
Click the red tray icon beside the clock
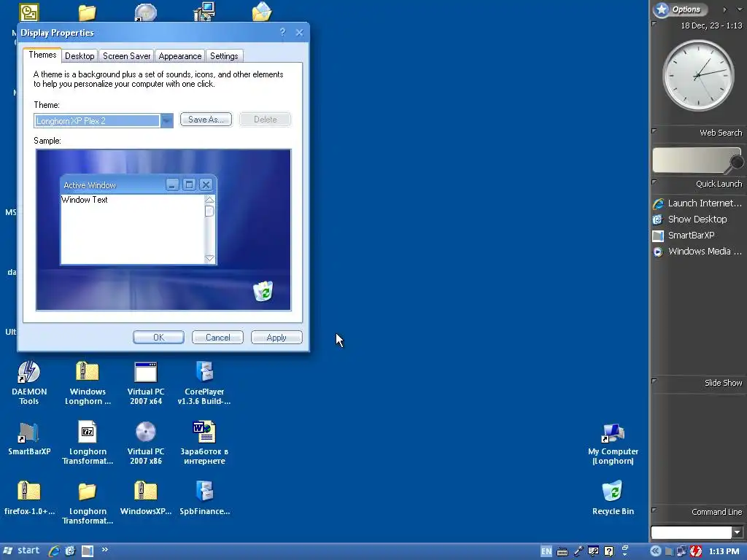[x=695, y=551]
